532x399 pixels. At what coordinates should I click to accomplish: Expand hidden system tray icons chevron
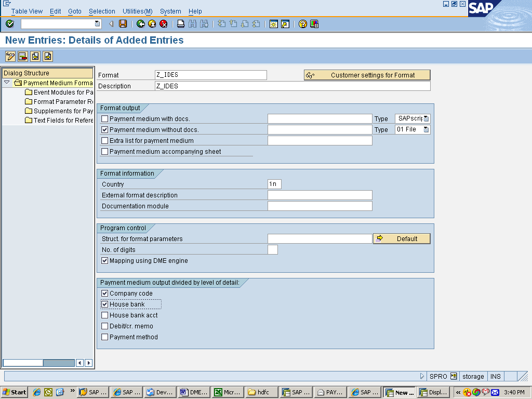(458, 392)
